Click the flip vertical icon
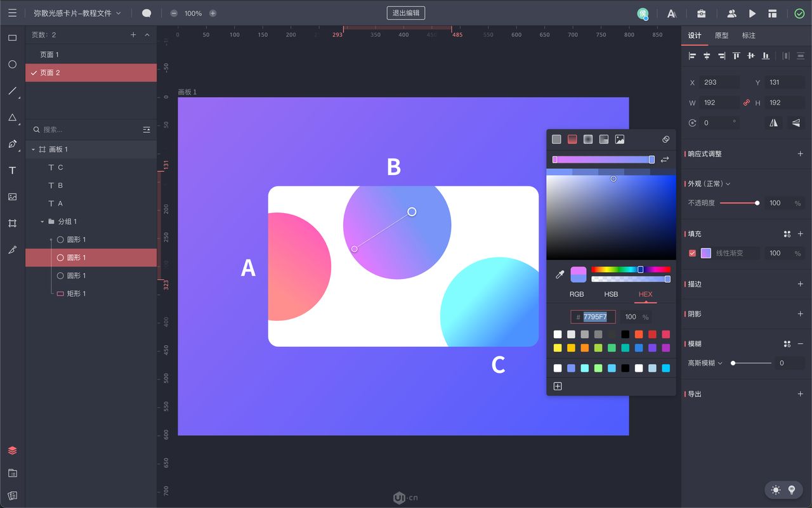The height and width of the screenshot is (508, 812). [796, 123]
